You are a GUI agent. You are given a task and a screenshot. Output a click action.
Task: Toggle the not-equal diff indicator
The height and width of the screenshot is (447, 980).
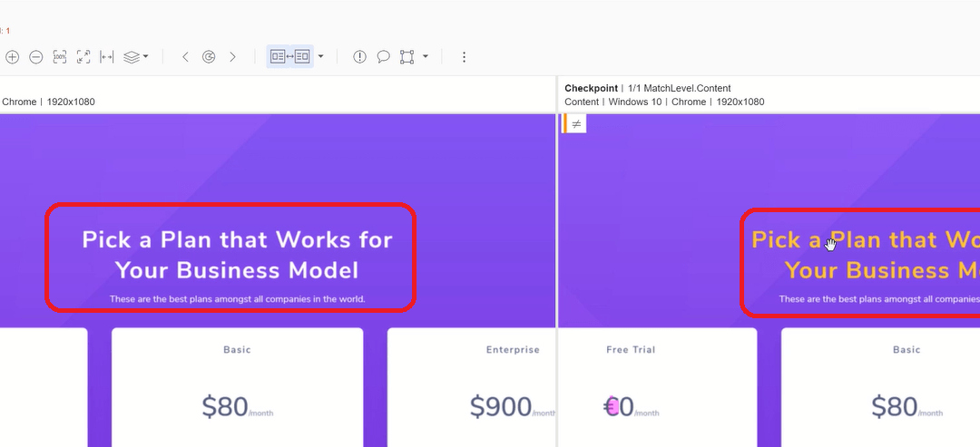pos(576,124)
